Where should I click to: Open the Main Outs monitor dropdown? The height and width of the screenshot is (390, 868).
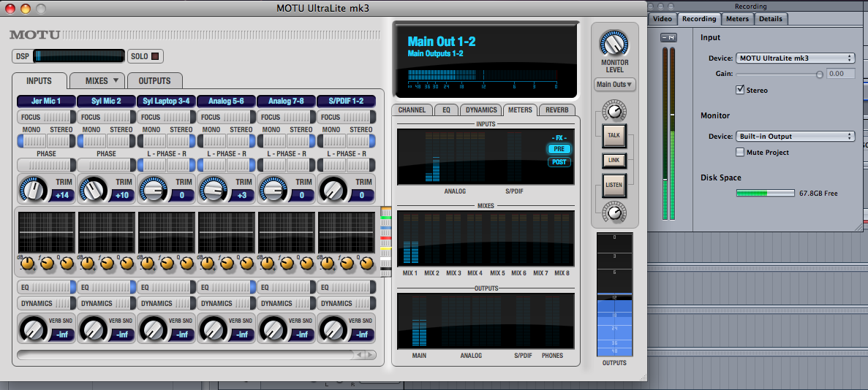(614, 85)
